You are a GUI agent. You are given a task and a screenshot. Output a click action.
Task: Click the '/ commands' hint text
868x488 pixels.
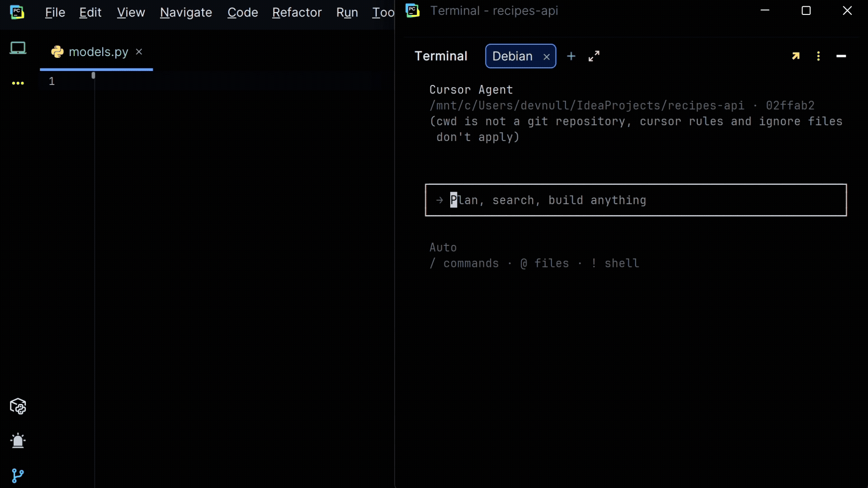tap(464, 263)
